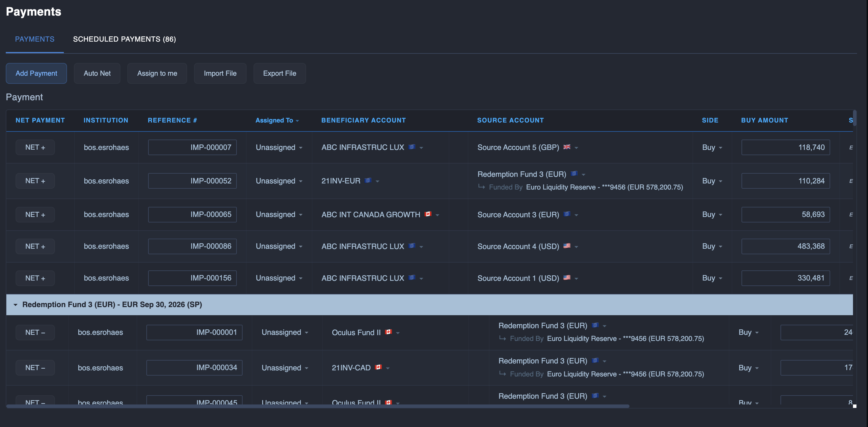Screen dimensions: 868x427
Task: Open Unassigned dropdown for IMP-000052
Action: coord(279,181)
